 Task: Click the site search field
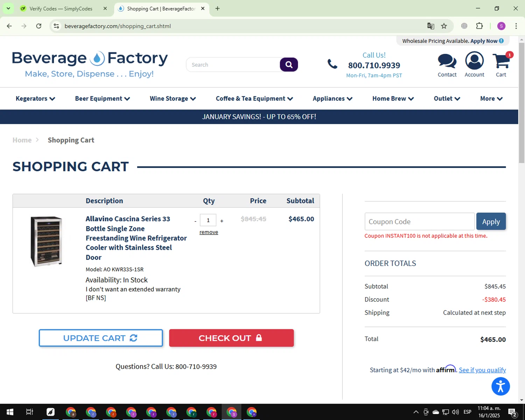[x=233, y=65]
